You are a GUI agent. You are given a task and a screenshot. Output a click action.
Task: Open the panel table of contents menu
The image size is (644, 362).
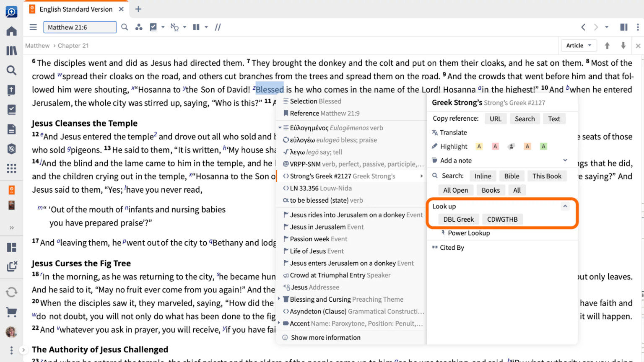pos(33,27)
